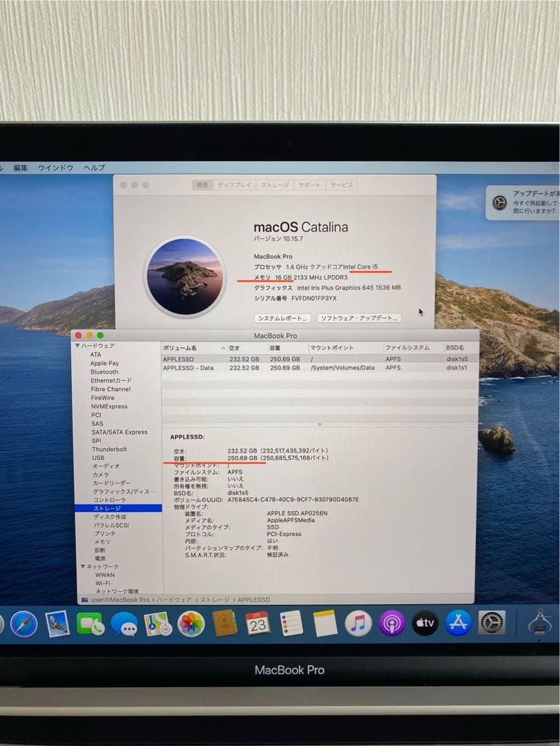This screenshot has width=560, height=746.
Task: Open System Preferences from the Dock
Action: (492, 623)
